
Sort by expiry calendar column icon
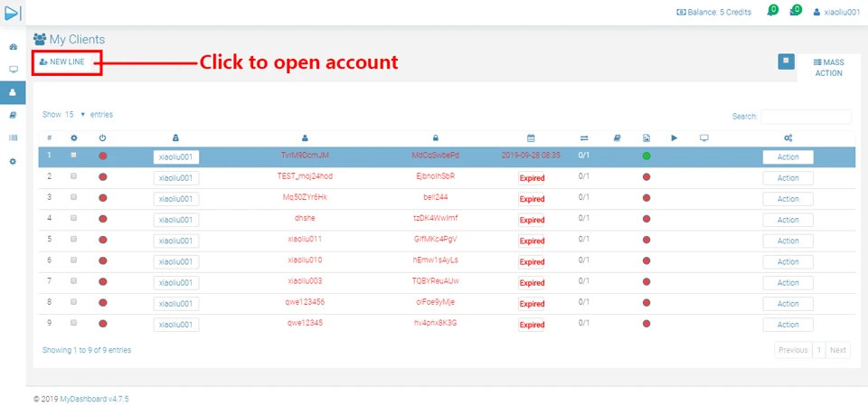pyautogui.click(x=531, y=138)
